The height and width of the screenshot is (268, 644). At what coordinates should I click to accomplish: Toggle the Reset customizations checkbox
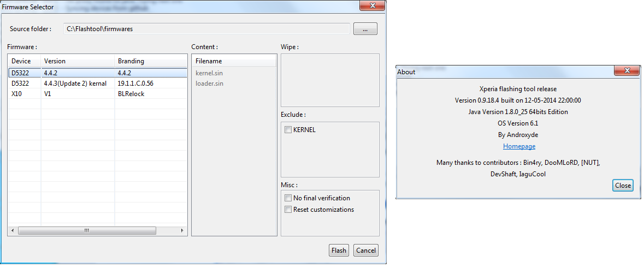pyautogui.click(x=288, y=210)
